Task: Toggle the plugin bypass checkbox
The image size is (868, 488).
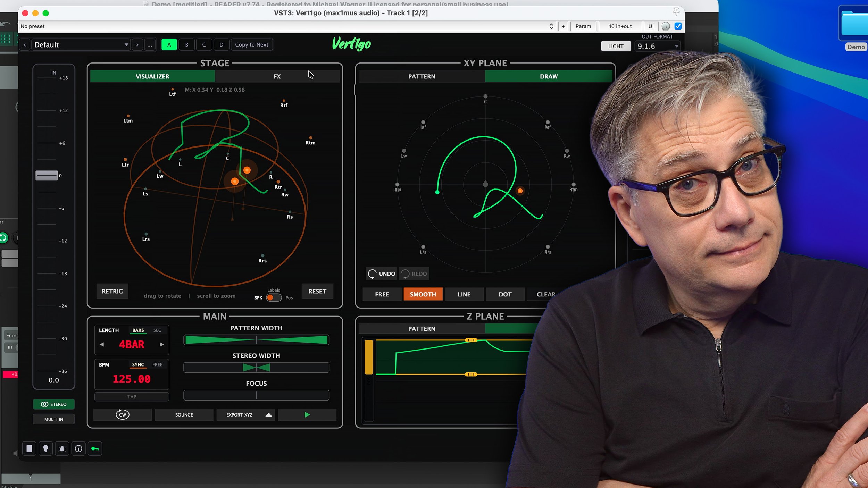Action: pos(678,26)
